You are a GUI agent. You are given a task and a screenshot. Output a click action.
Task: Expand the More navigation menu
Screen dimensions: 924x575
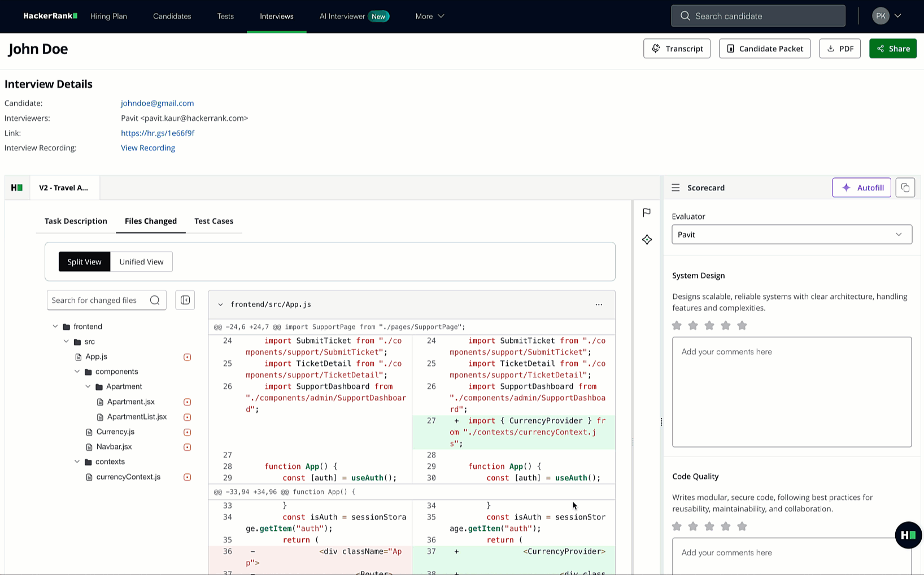pos(429,16)
